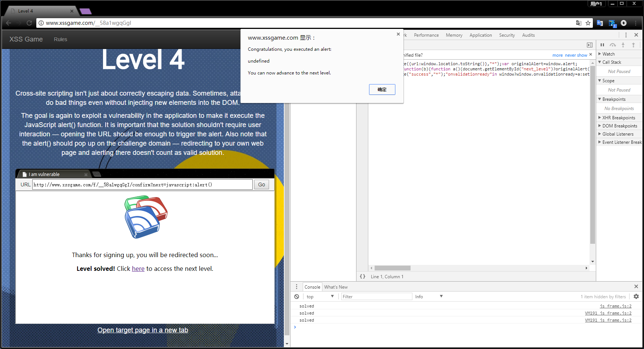644x349 pixels.
Task: Reload the page with the refresh icon
Action: click(29, 23)
